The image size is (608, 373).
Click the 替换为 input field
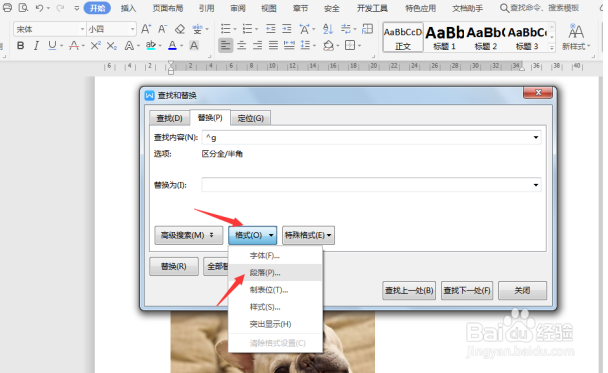pyautogui.click(x=371, y=185)
